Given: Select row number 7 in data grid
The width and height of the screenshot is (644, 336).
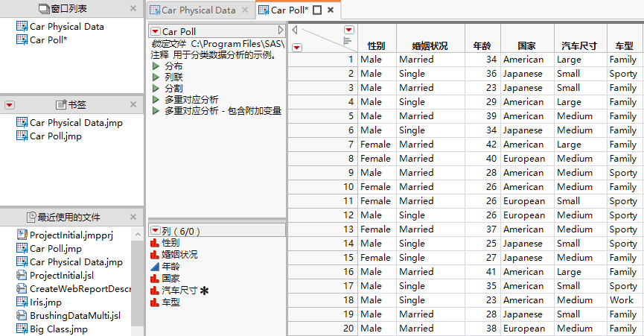Looking at the screenshot, I should tap(323, 145).
